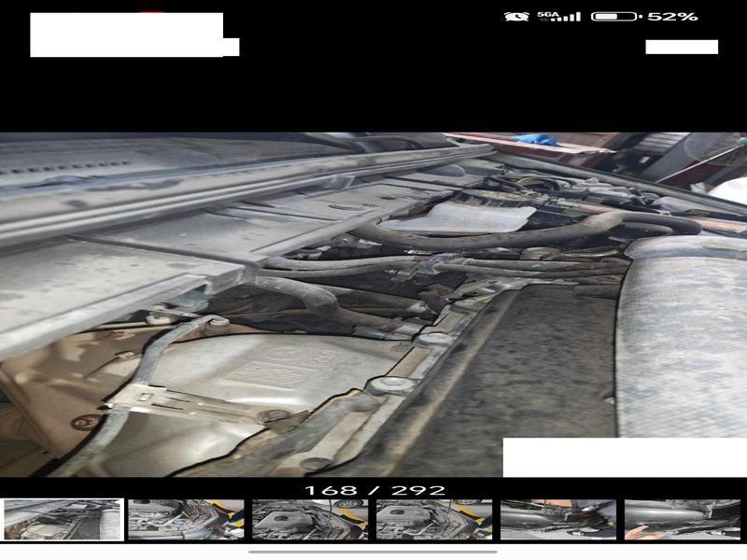Select the first highlighted thumbnail in strip
The height and width of the screenshot is (560, 747).
click(63, 519)
